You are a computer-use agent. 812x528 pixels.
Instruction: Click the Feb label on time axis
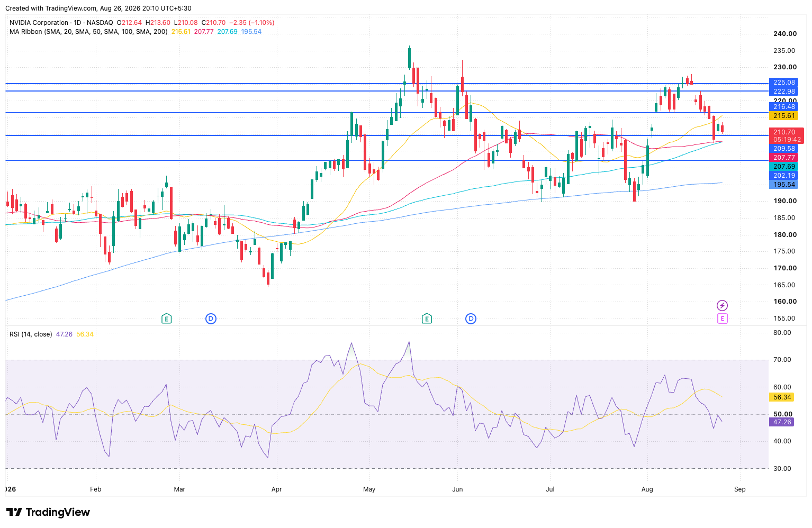[95, 489]
